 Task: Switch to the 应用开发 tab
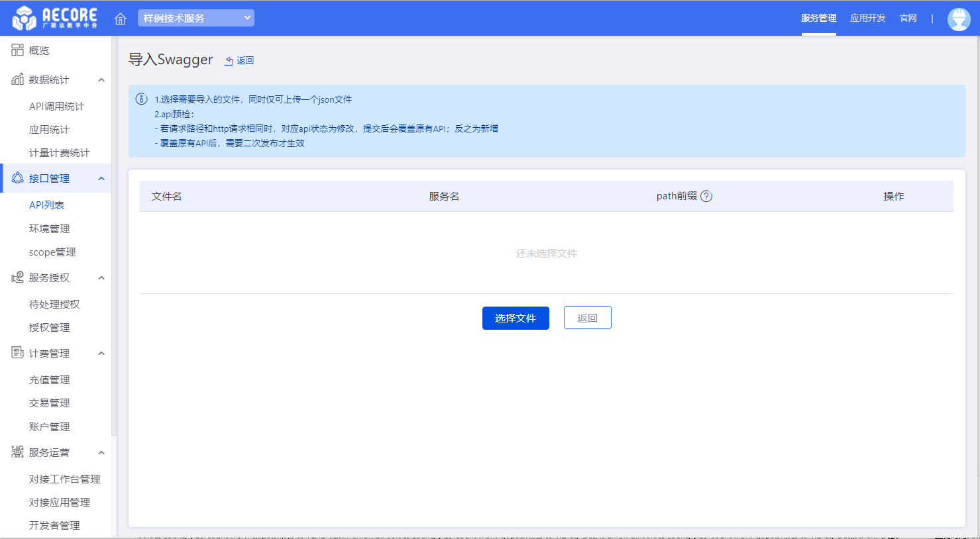click(867, 18)
